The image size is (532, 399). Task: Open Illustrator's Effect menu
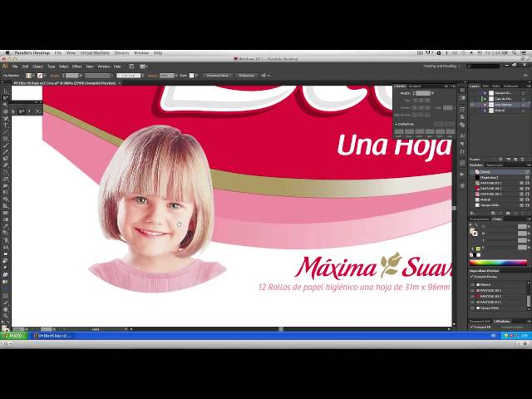(x=77, y=66)
